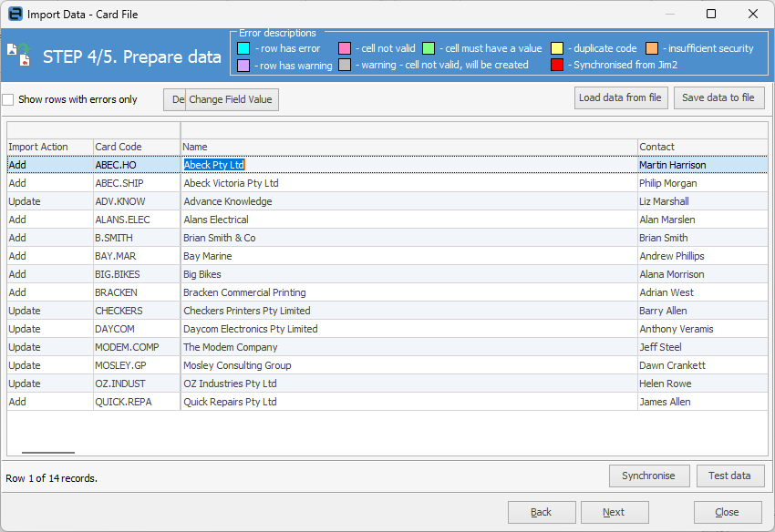
Task: Click contact Alana Morrison
Action: (703, 274)
